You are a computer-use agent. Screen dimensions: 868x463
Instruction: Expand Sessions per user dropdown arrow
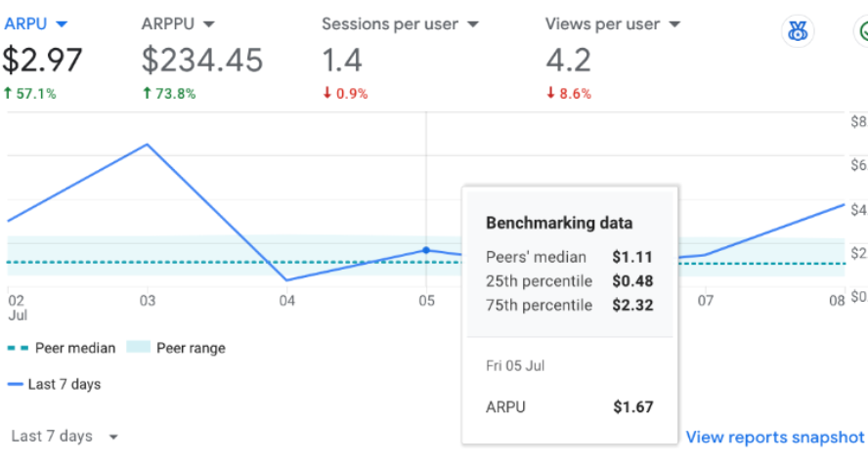[x=472, y=24]
